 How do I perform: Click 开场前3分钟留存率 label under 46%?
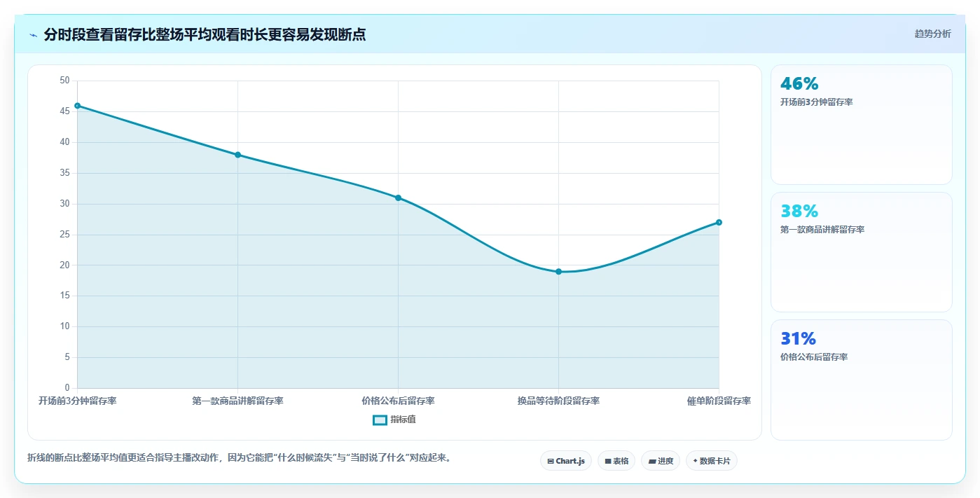(x=816, y=102)
